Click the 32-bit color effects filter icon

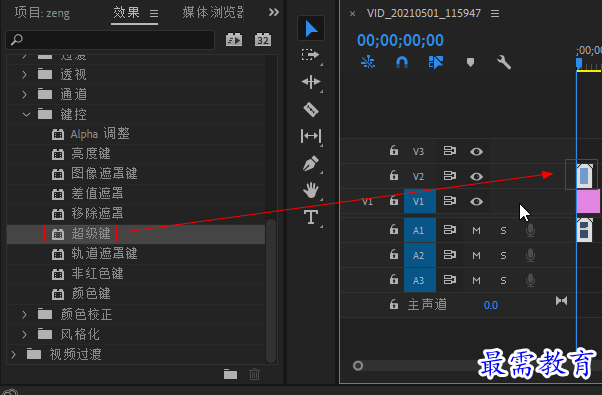(263, 40)
